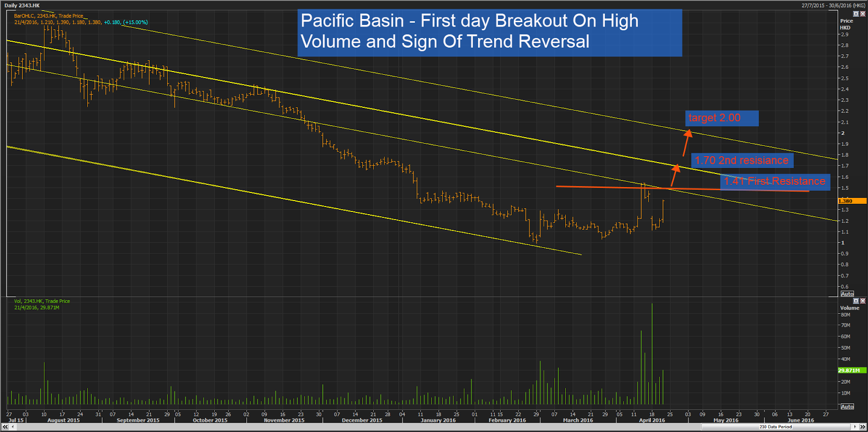Click the August 2015 month label
This screenshot has width=868, height=432.
click(x=63, y=421)
